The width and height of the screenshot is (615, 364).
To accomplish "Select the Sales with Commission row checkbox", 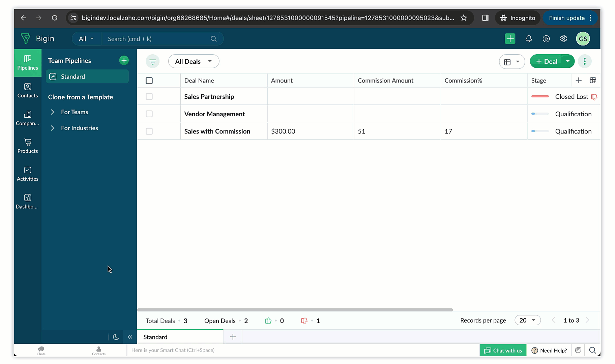I will tap(149, 131).
